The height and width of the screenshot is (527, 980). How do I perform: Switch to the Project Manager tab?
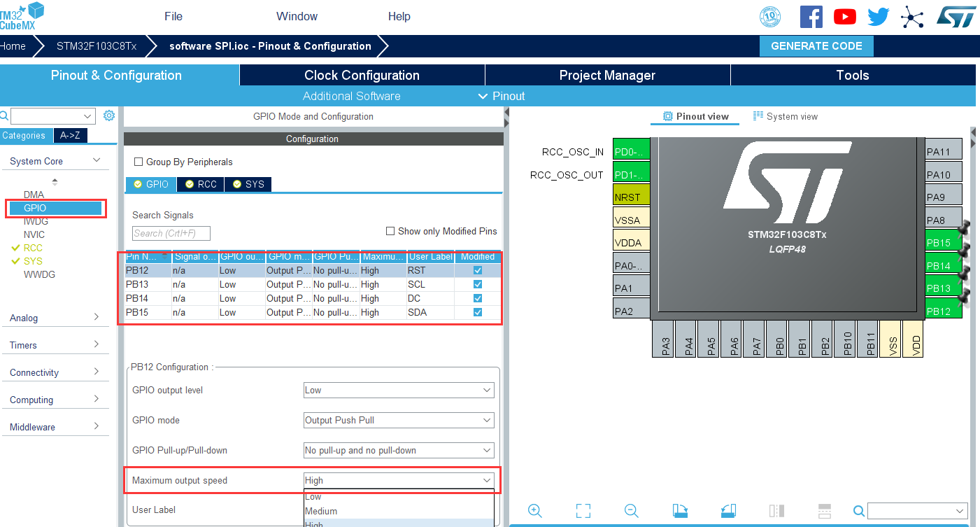[607, 75]
